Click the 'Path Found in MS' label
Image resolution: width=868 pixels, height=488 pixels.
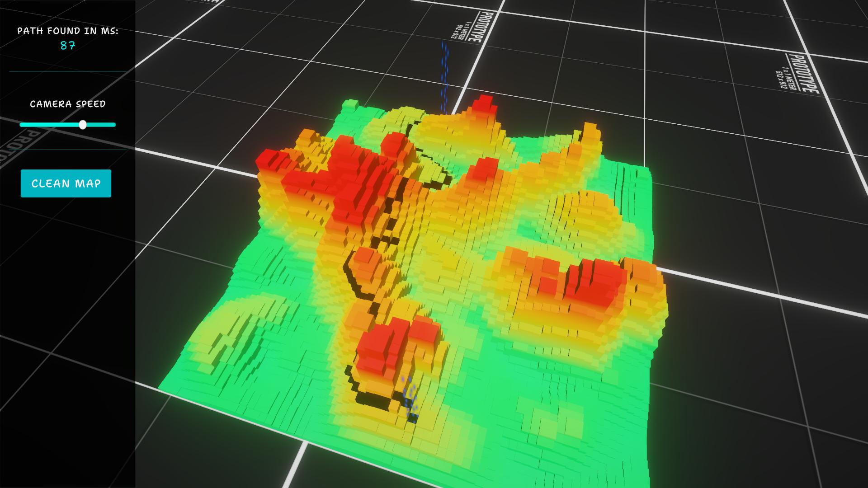68,31
